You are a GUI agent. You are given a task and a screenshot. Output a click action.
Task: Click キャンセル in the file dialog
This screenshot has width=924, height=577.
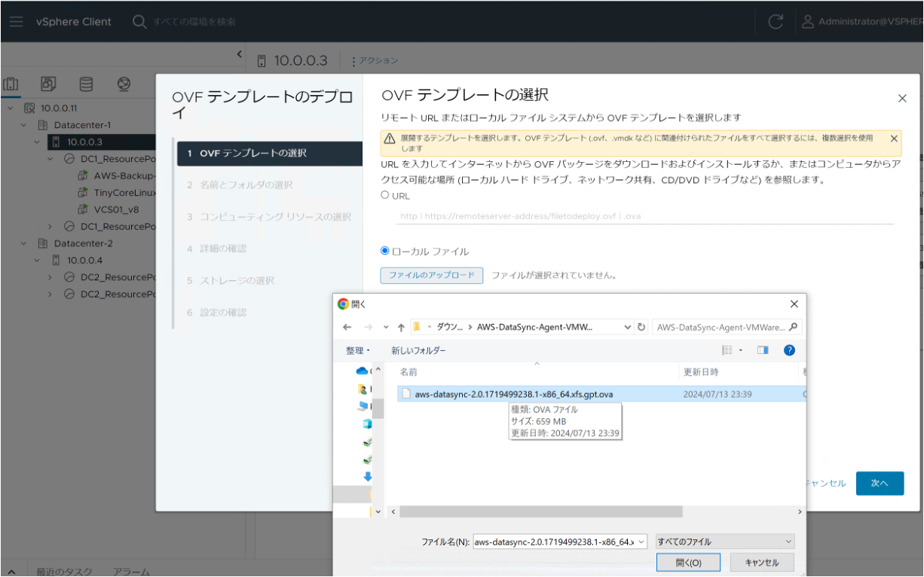click(761, 563)
